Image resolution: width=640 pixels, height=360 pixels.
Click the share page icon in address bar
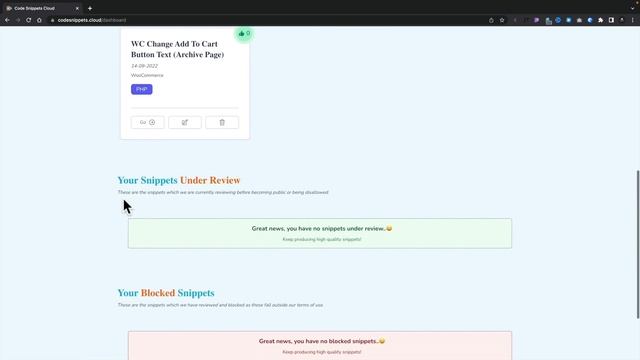point(491,20)
